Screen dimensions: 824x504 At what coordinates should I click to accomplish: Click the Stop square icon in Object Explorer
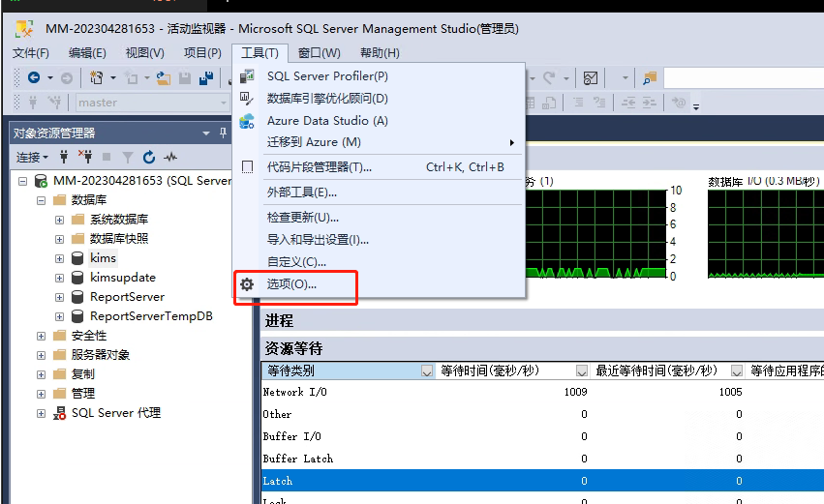click(107, 157)
